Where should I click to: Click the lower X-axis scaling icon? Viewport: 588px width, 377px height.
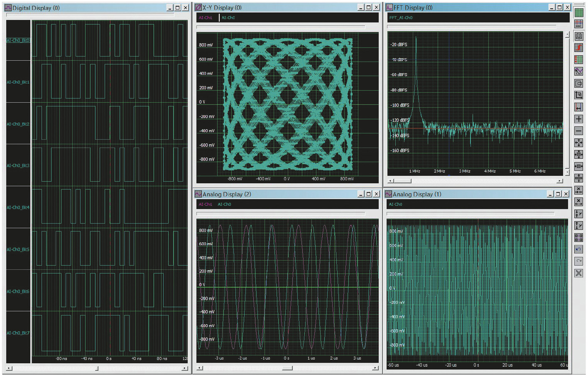coord(578,202)
